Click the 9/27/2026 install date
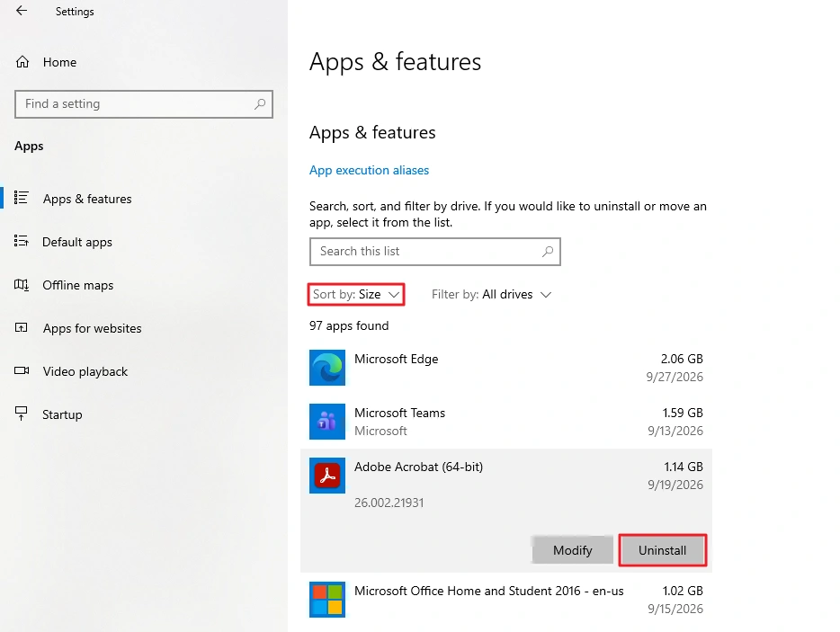This screenshot has height=632, width=840. coord(675,377)
